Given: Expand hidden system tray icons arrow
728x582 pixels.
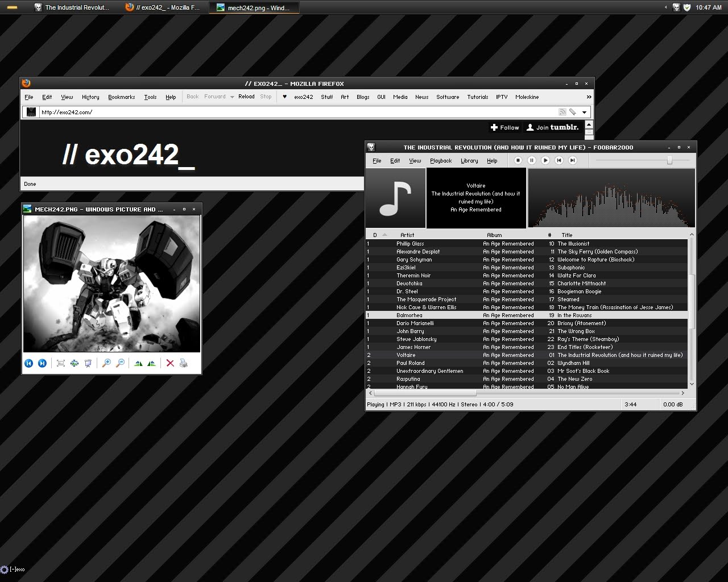Looking at the screenshot, I should (666, 7).
